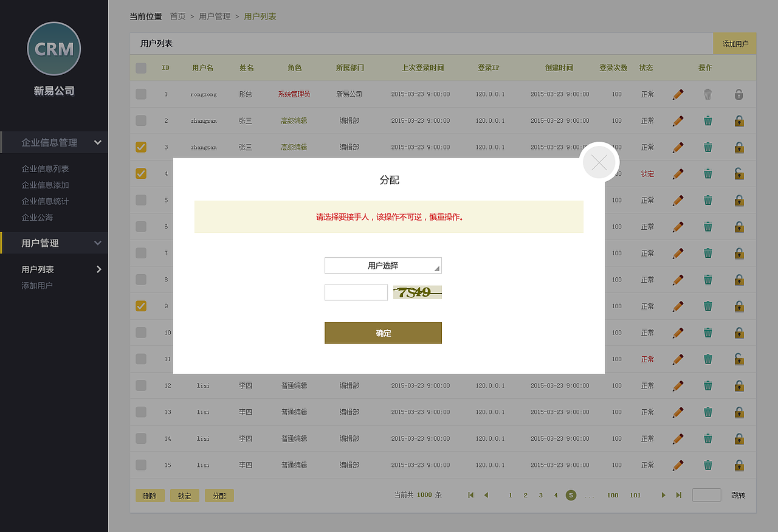Check the select-all checkbox in table header
Image resolution: width=778 pixels, height=532 pixels.
140,67
